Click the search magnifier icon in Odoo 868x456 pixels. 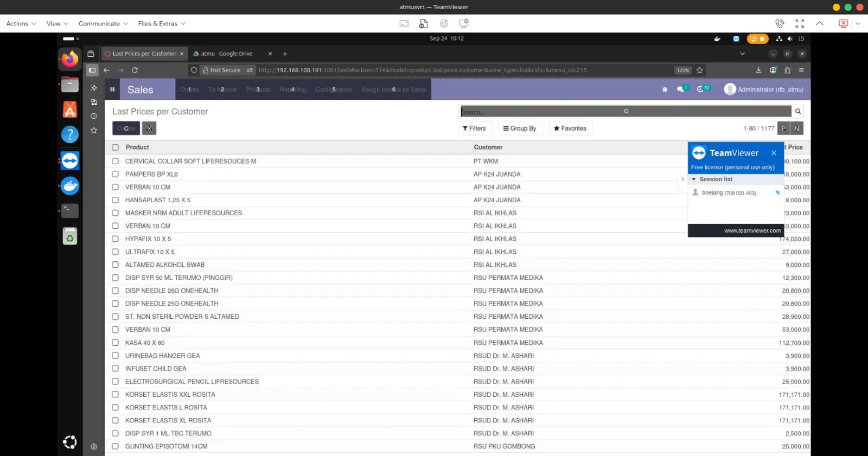tap(797, 112)
